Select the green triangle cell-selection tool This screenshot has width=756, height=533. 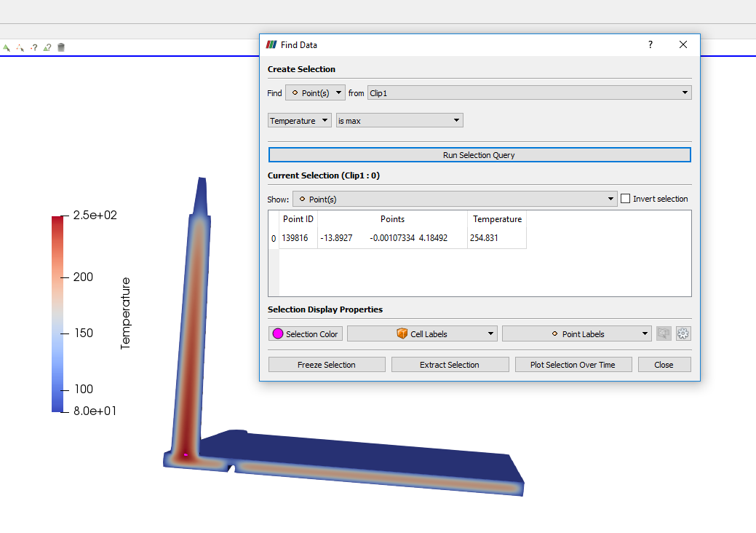(6, 47)
